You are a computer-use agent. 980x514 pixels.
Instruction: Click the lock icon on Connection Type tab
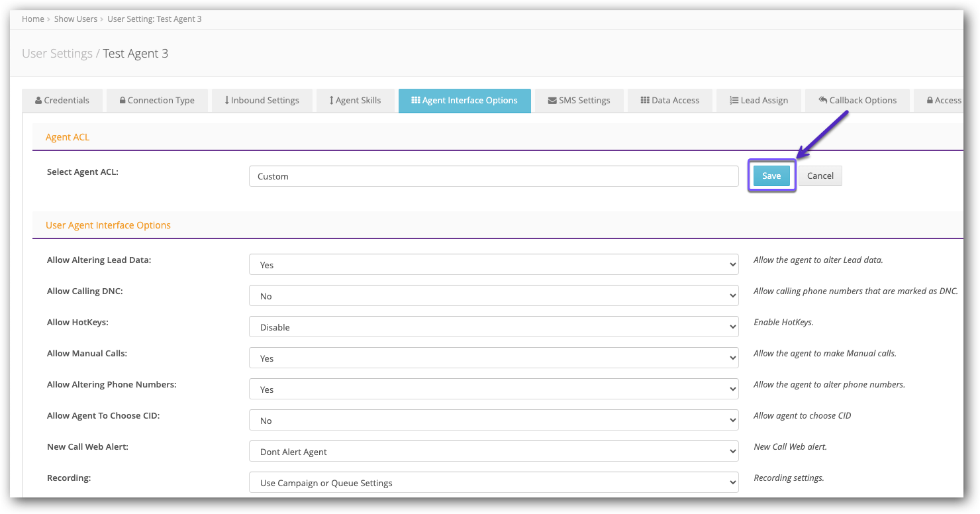[123, 100]
